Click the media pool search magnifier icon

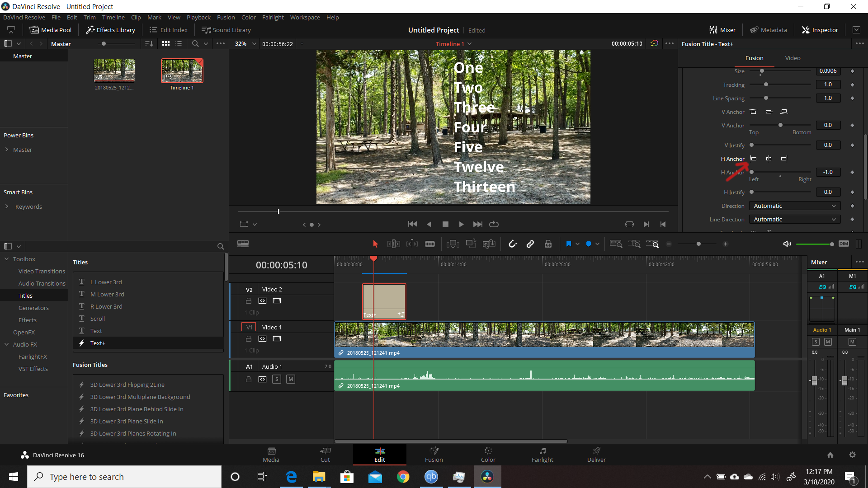tap(195, 44)
